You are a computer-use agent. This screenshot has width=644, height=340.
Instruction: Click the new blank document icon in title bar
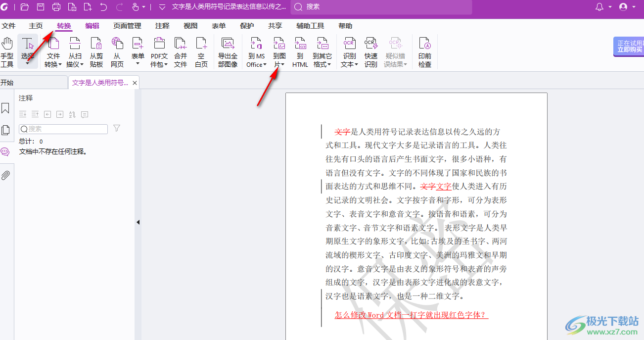tap(88, 7)
